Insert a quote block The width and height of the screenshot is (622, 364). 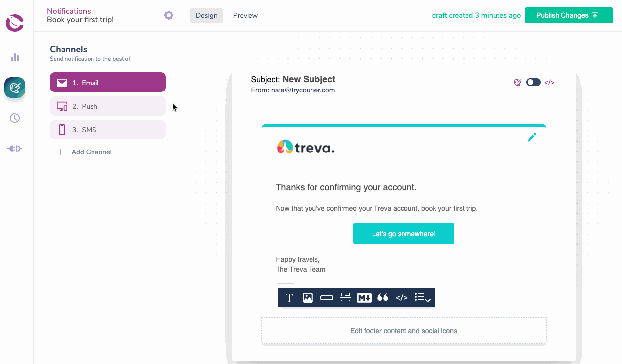click(x=383, y=298)
